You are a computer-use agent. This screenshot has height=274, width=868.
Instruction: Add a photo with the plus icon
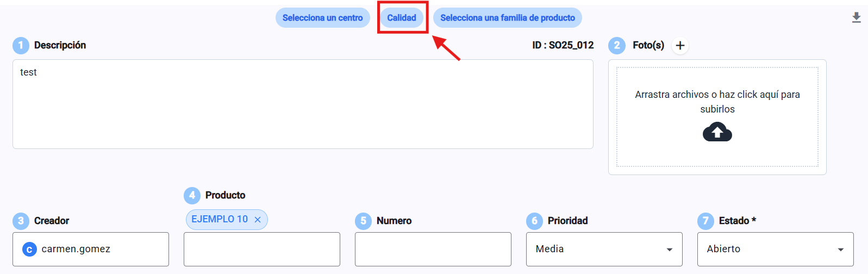pyautogui.click(x=680, y=46)
